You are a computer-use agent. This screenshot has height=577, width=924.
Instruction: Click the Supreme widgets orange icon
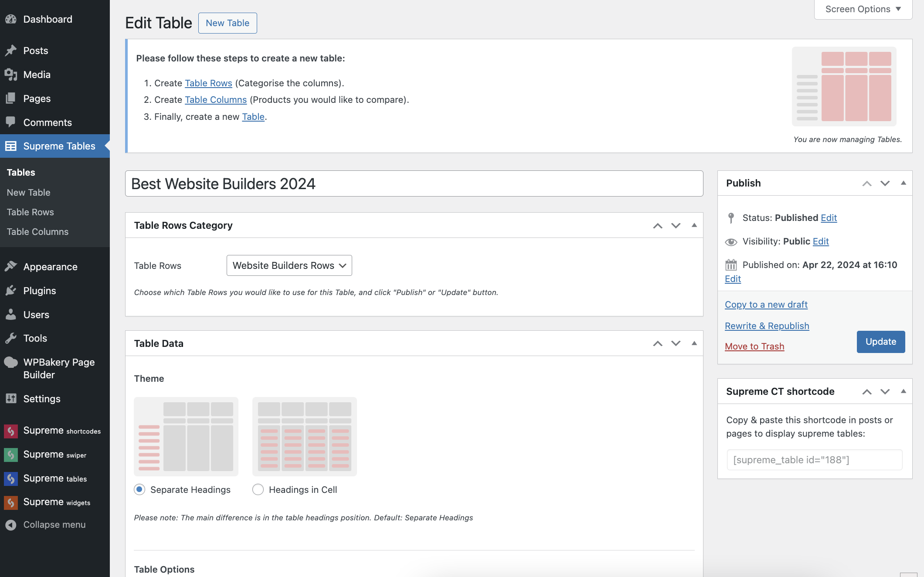(x=11, y=502)
